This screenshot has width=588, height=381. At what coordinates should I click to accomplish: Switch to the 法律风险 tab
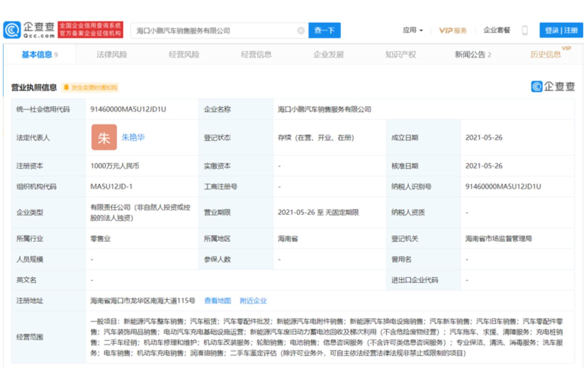[x=112, y=55]
